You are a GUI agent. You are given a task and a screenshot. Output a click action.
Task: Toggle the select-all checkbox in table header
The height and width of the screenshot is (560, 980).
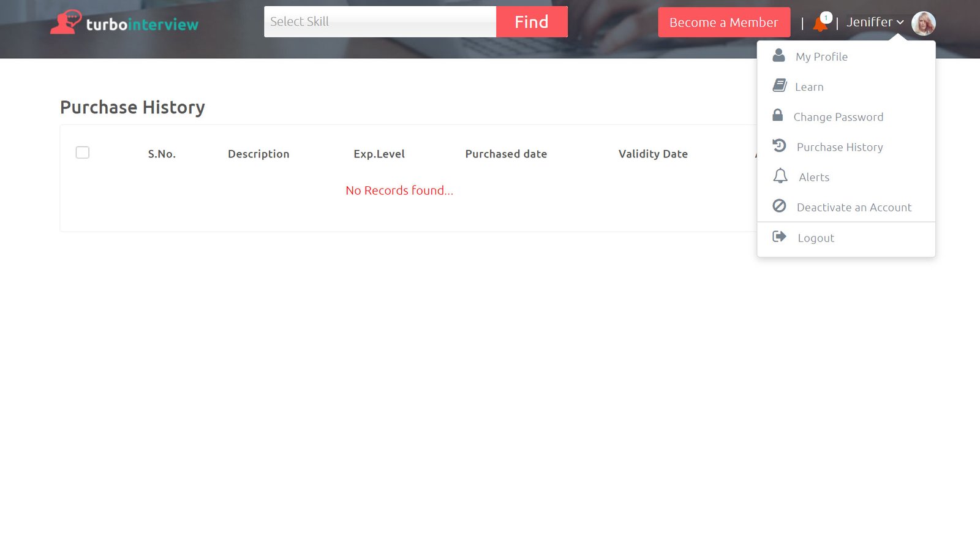click(83, 153)
